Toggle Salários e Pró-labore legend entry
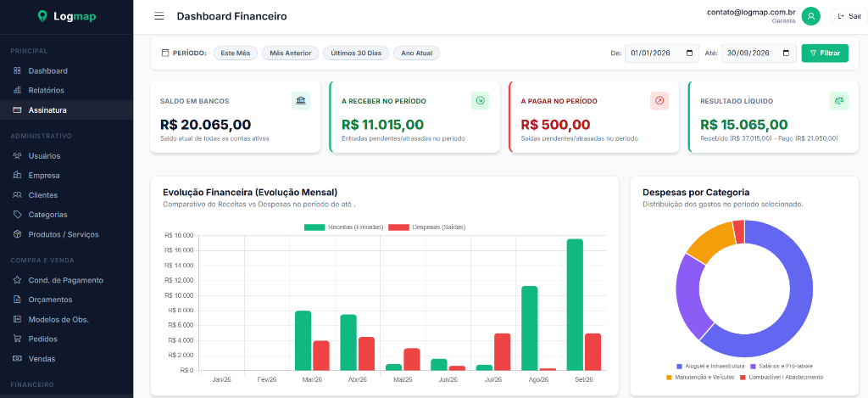 point(781,367)
